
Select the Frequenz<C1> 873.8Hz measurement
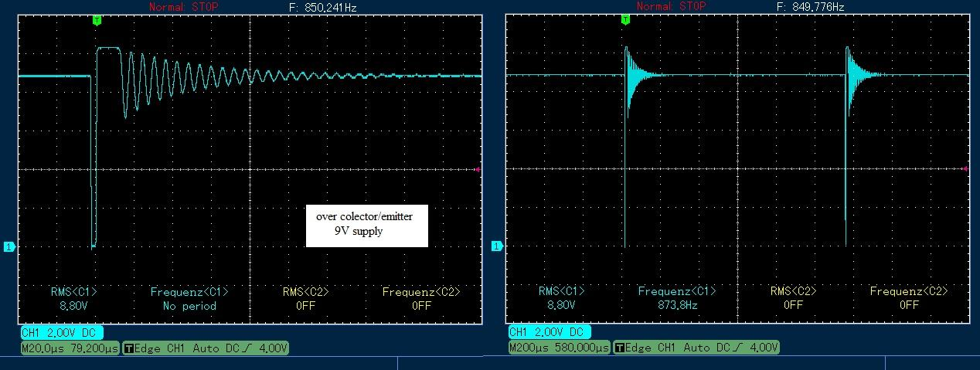coord(677,298)
